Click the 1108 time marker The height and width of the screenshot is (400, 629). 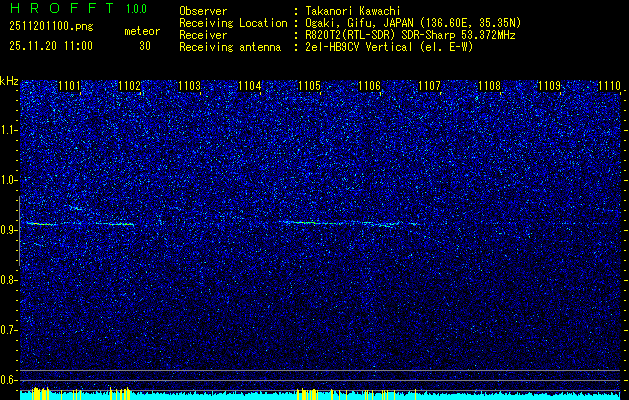pyautogui.click(x=489, y=86)
